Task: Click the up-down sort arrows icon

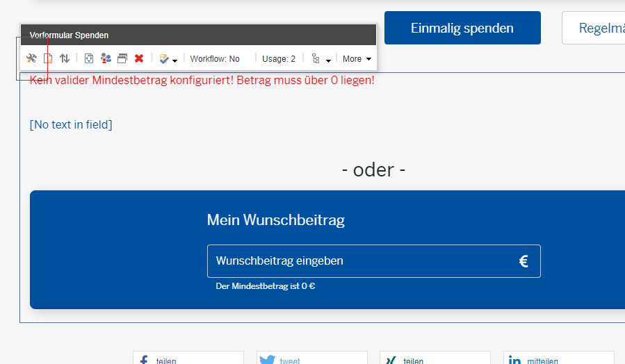Action: [x=65, y=59]
